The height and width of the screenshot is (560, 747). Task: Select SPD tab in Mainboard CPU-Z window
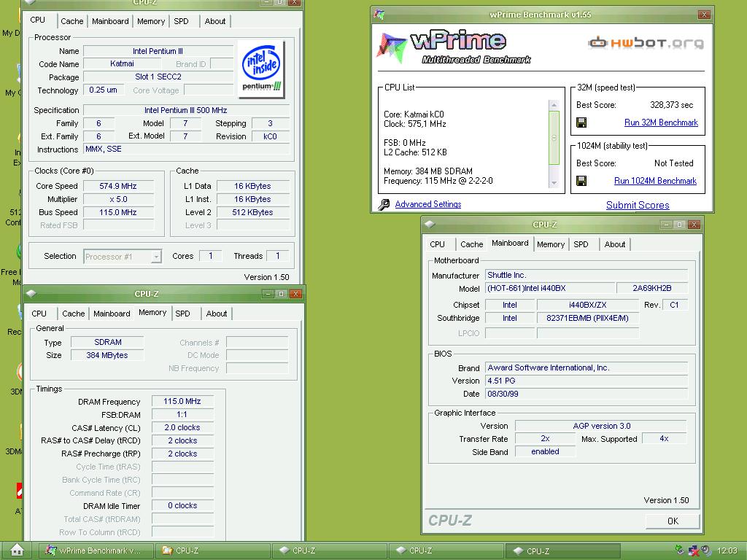581,244
